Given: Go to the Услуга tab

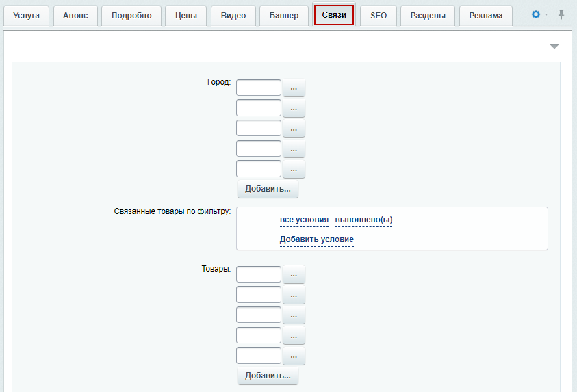Looking at the screenshot, I should click(26, 16).
